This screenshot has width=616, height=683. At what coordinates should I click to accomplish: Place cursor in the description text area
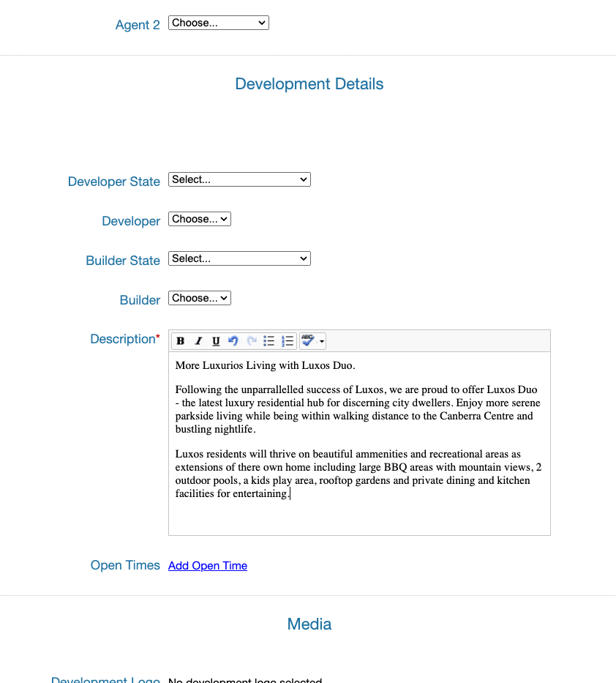pos(358,439)
